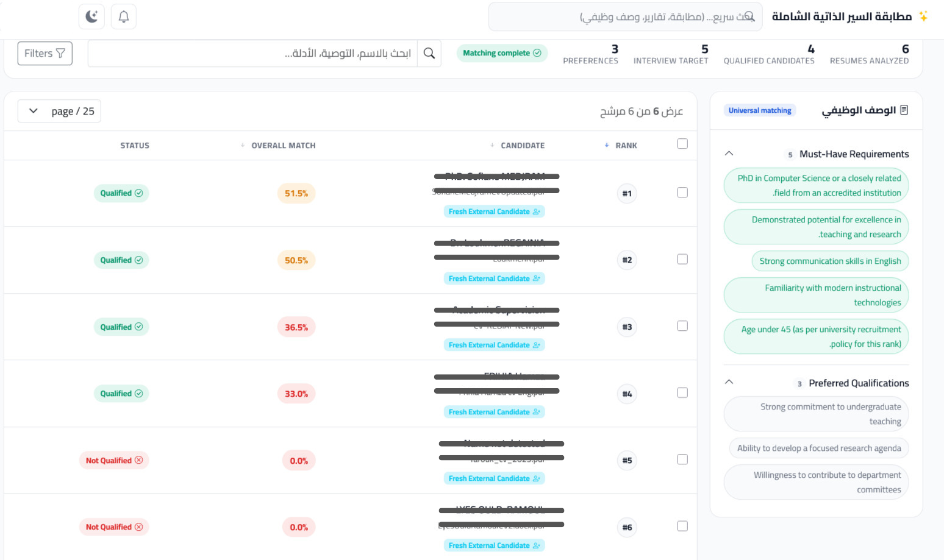Click the quick search magnifier icon
The image size is (944, 560).
tap(749, 16)
